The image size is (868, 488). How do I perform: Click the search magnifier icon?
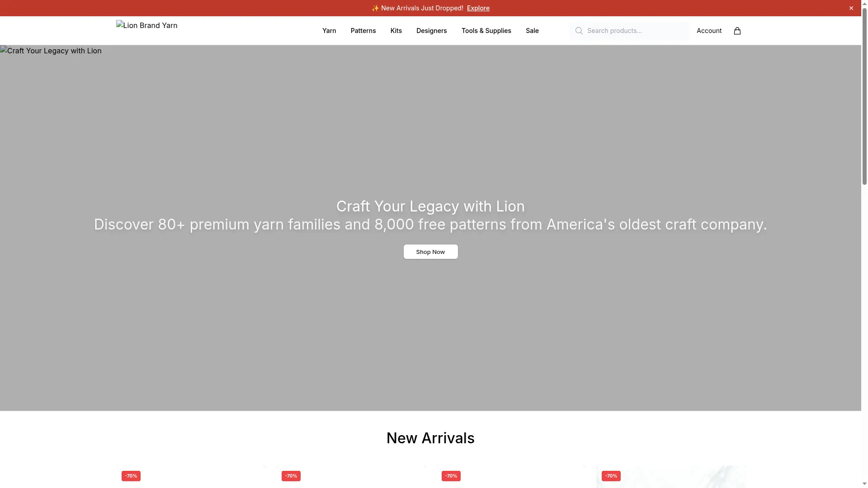(x=579, y=31)
